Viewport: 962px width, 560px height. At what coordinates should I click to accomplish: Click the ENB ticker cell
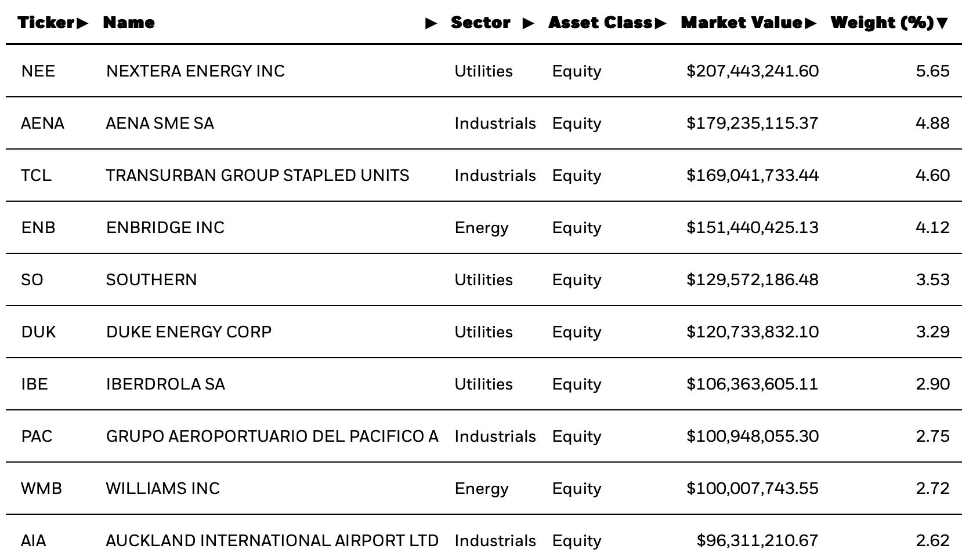[38, 227]
